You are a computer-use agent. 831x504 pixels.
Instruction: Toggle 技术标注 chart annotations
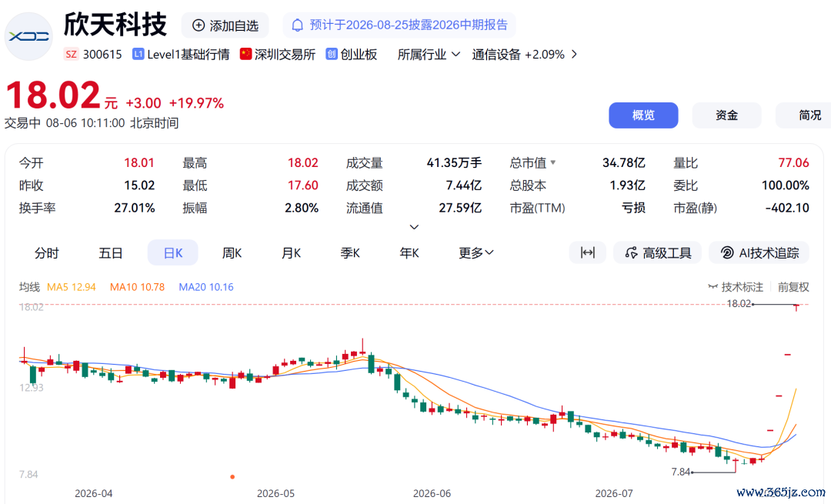tap(736, 287)
